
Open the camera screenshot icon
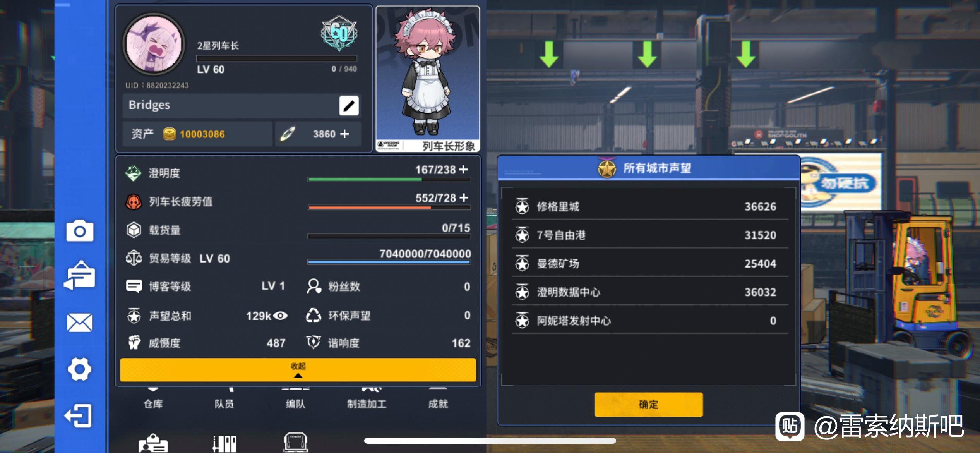point(80,231)
